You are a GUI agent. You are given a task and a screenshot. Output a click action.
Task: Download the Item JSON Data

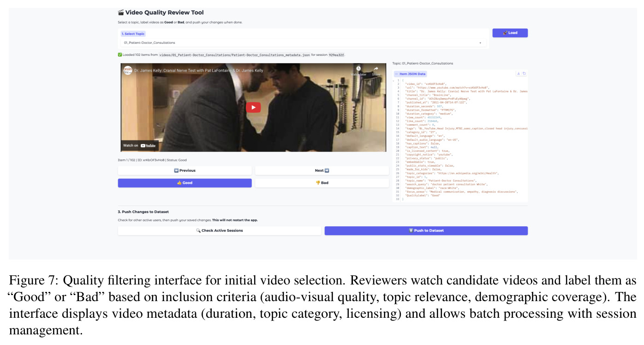click(x=519, y=73)
